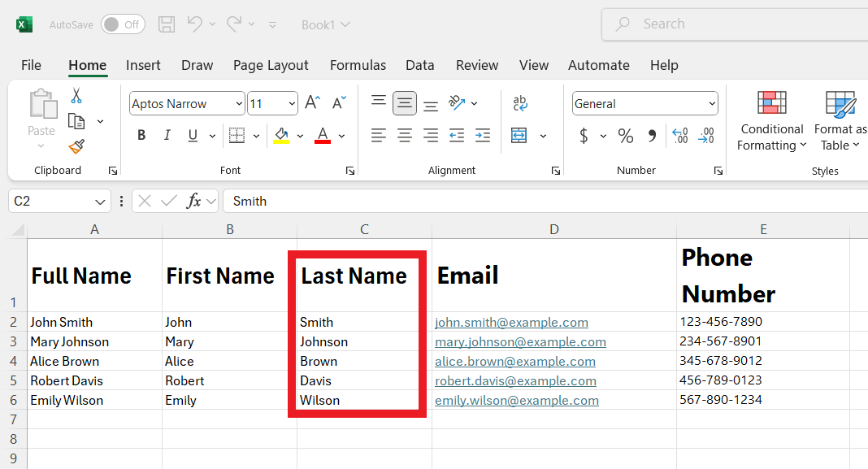Apply the red font color
This screenshot has height=469, width=868.
point(323,136)
